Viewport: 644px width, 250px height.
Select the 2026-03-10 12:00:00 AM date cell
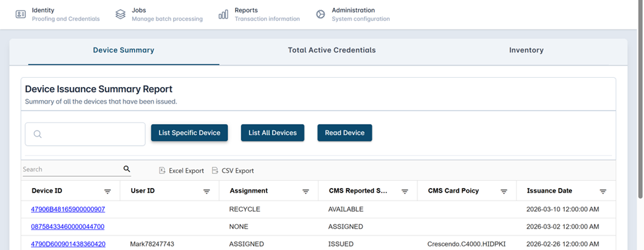(563, 209)
